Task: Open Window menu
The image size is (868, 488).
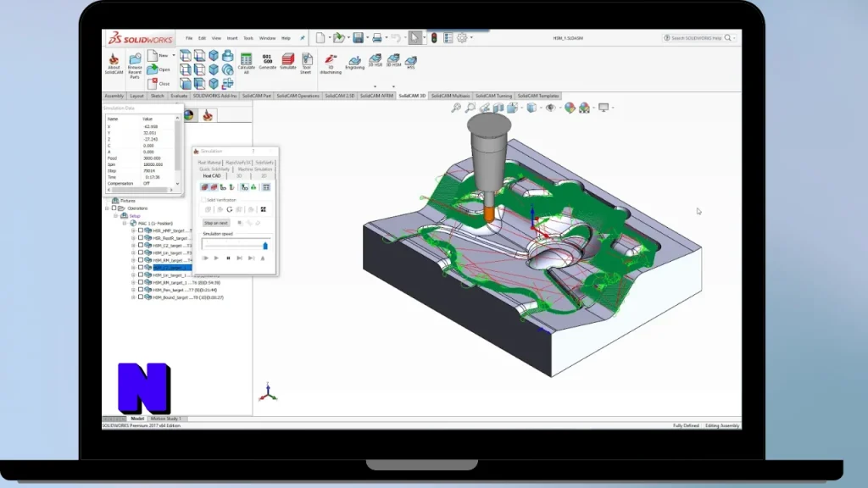Action: click(x=267, y=38)
